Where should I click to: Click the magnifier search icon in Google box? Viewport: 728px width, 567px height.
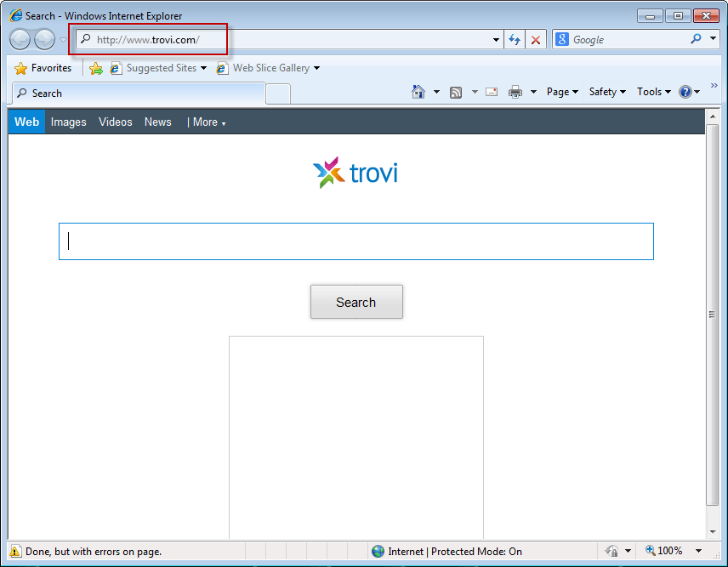coord(696,39)
